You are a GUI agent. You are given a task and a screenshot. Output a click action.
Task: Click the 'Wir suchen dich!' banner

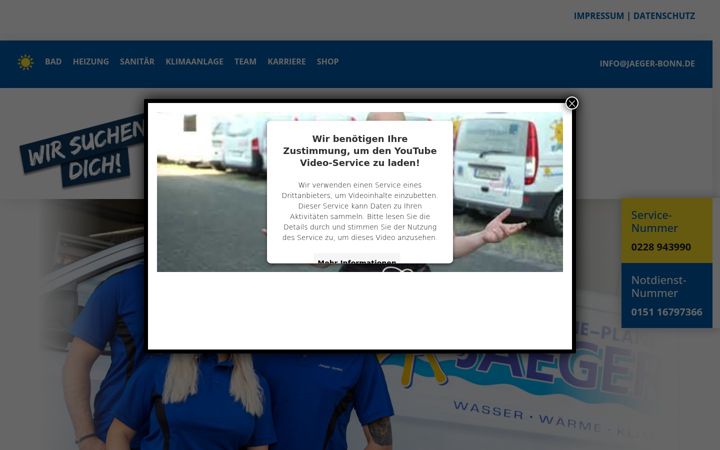pyautogui.click(x=82, y=152)
